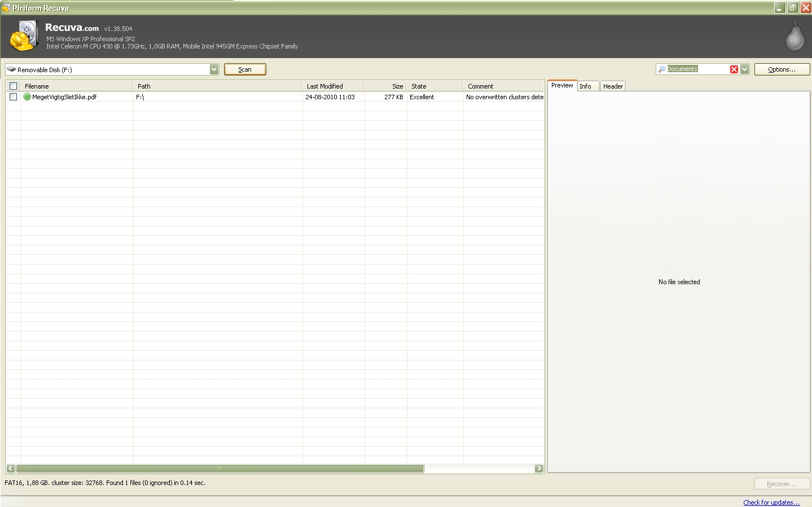Click the green Excellent state indicator circle
Screen dimensions: 812x507
tap(27, 97)
